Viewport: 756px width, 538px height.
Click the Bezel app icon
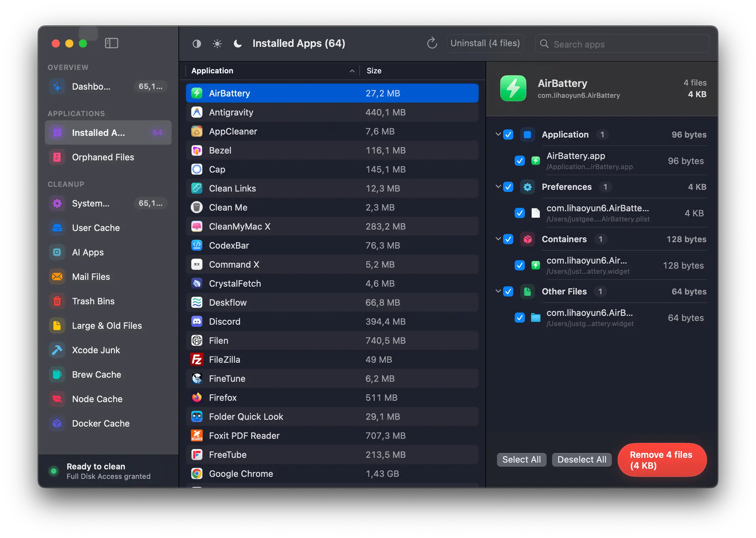click(x=197, y=150)
